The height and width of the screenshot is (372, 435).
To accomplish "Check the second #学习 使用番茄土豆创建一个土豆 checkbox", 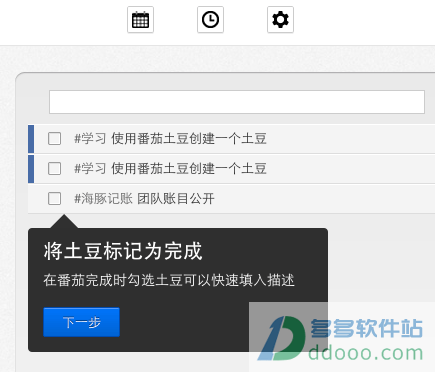I will coord(54,168).
